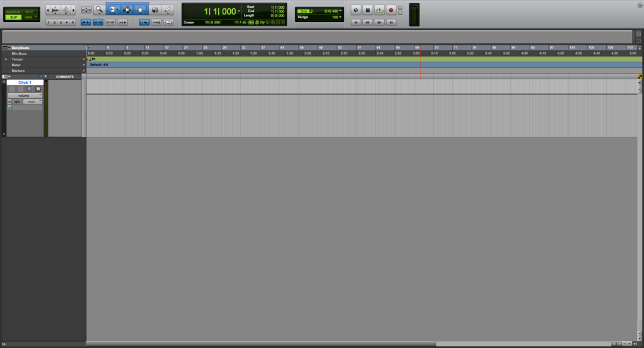Expand the Tempo ruler triangle

point(6,59)
